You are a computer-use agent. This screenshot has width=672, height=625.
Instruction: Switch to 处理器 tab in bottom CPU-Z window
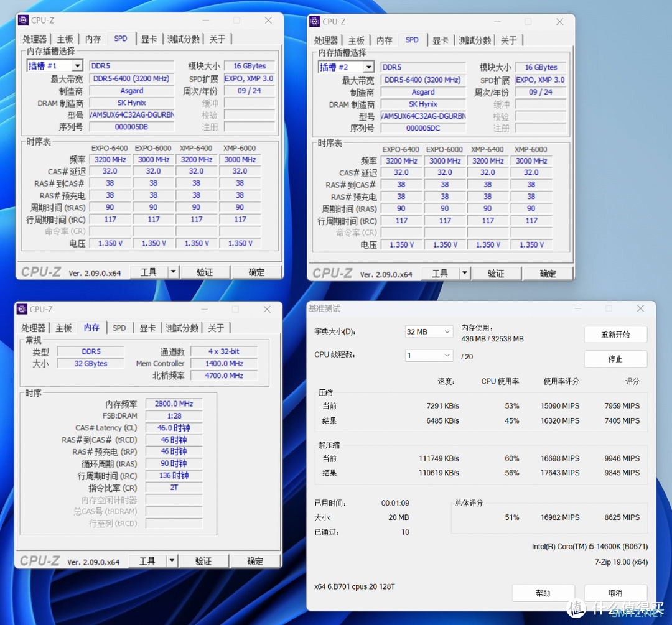coord(34,328)
